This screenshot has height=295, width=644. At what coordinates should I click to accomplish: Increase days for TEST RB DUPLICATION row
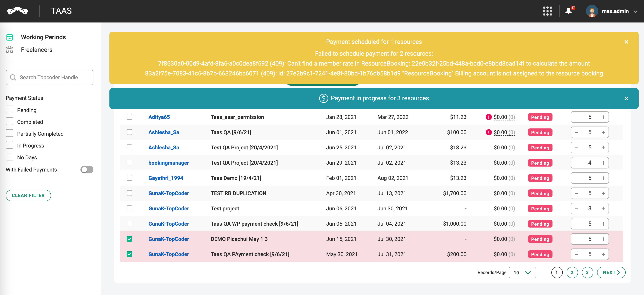tap(603, 193)
